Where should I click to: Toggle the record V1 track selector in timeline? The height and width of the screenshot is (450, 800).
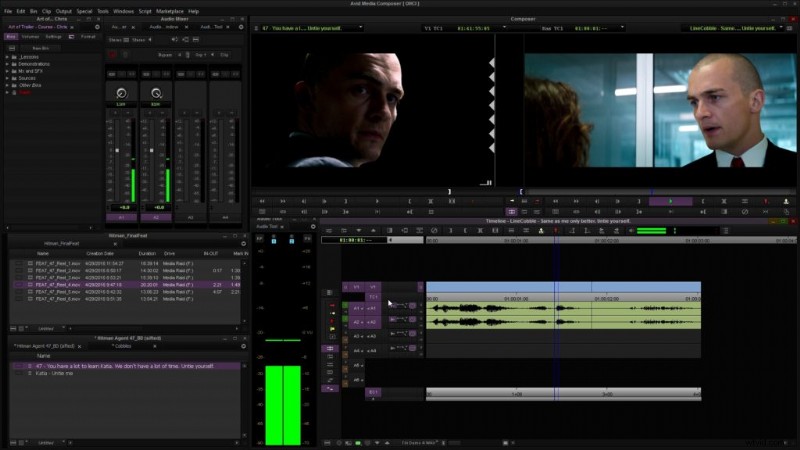pos(373,287)
